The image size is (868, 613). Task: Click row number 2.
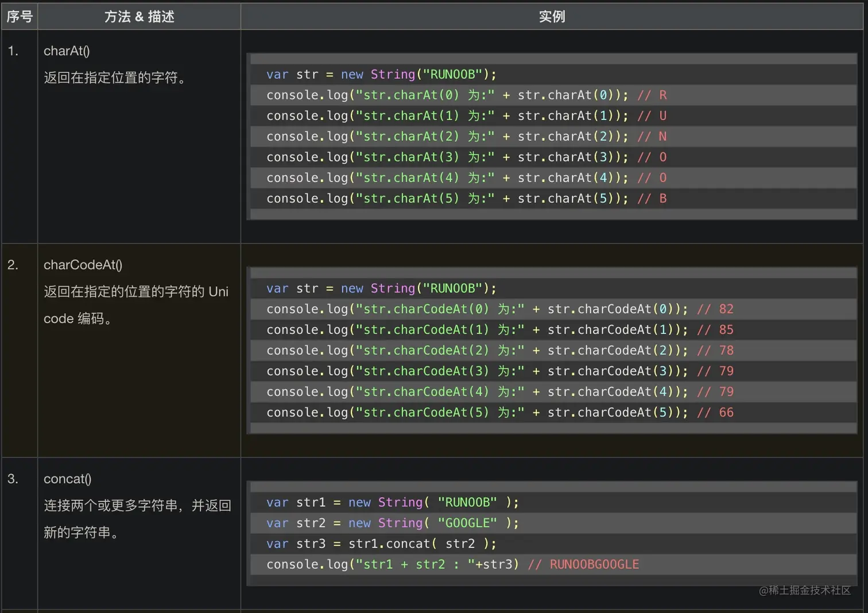pyautogui.click(x=13, y=265)
